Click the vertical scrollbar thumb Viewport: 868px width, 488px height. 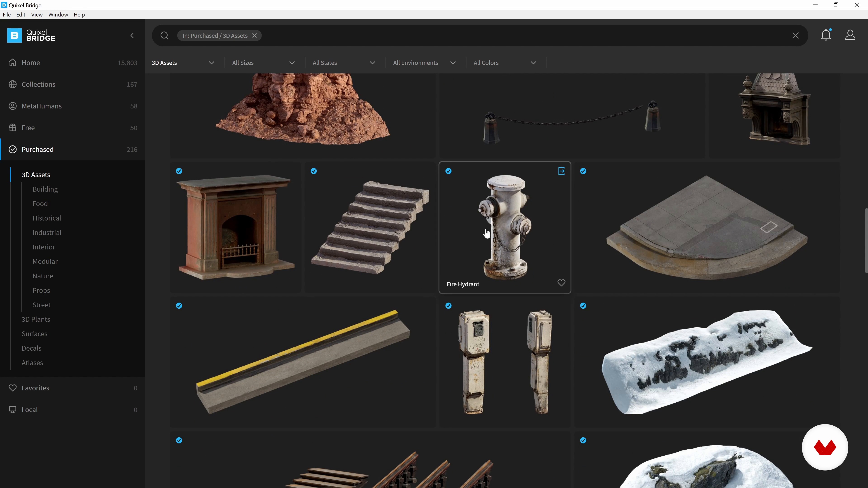pyautogui.click(x=866, y=240)
